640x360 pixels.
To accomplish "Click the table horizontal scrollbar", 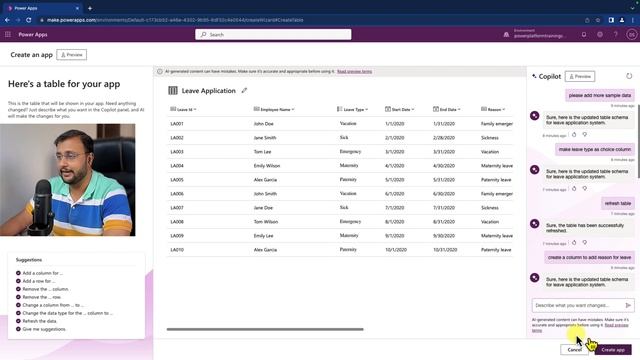I will tap(265, 329).
